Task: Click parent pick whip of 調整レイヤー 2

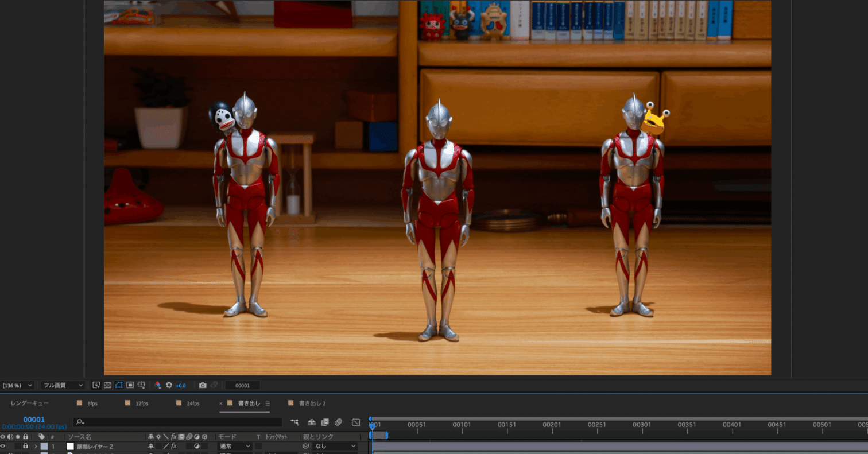Action: (306, 446)
